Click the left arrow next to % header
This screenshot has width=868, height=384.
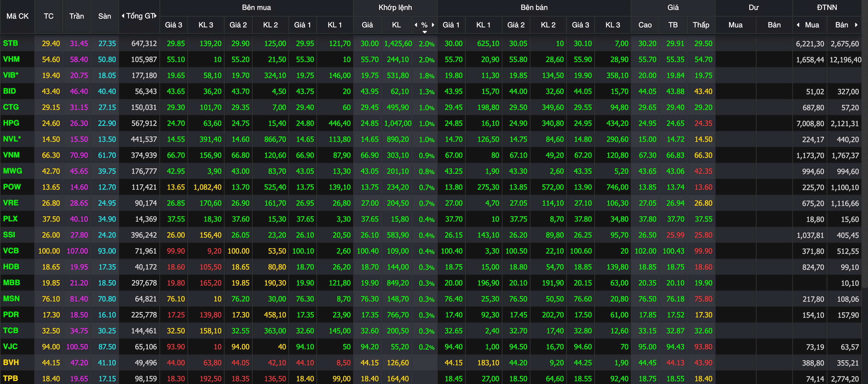[416, 25]
